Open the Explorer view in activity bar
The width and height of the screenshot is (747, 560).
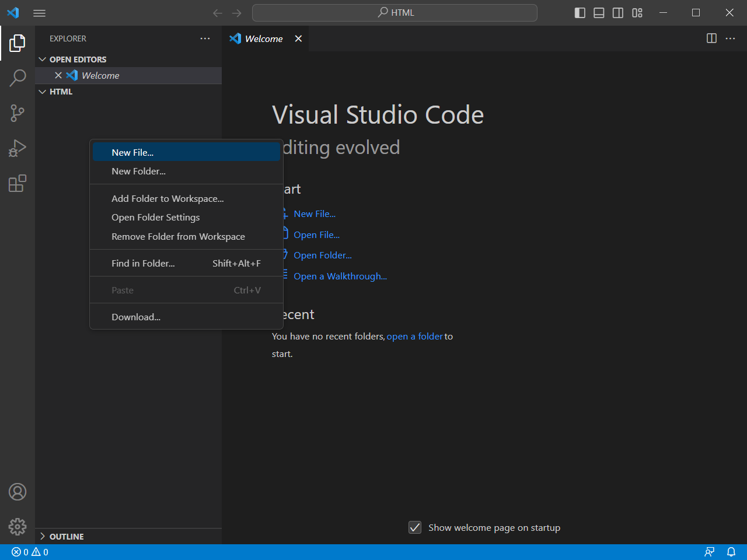coord(18,43)
